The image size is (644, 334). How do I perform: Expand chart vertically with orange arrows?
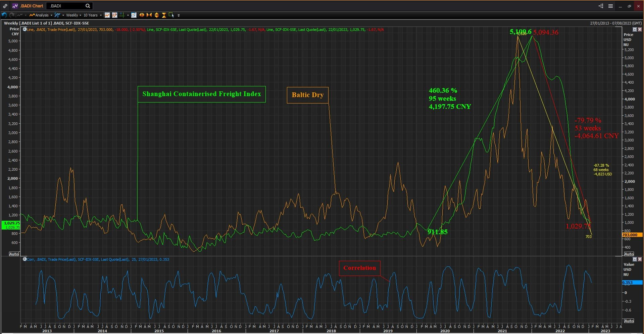point(157,15)
